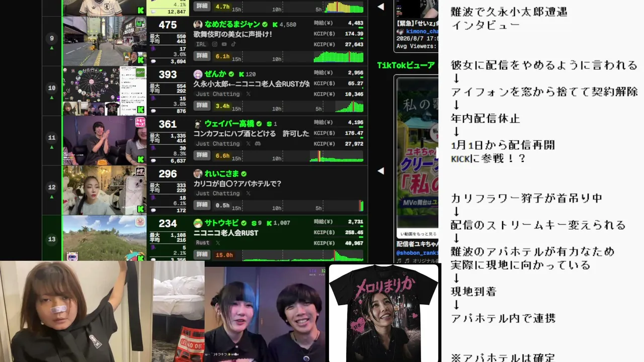Click the TikTokビューア heading
Viewport: 644px width, 362px height.
tap(406, 65)
